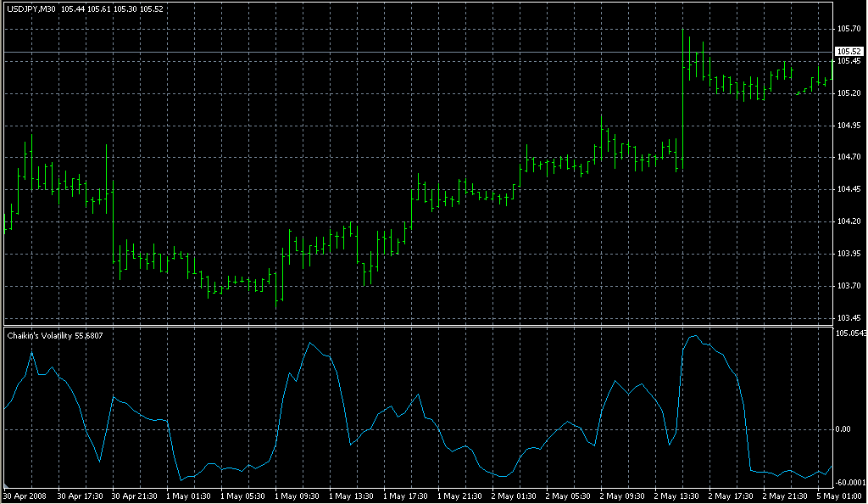Image resolution: width=868 pixels, height=504 pixels.
Task: Click the -60.0001 indicator scale minimum
Action: coord(851,483)
